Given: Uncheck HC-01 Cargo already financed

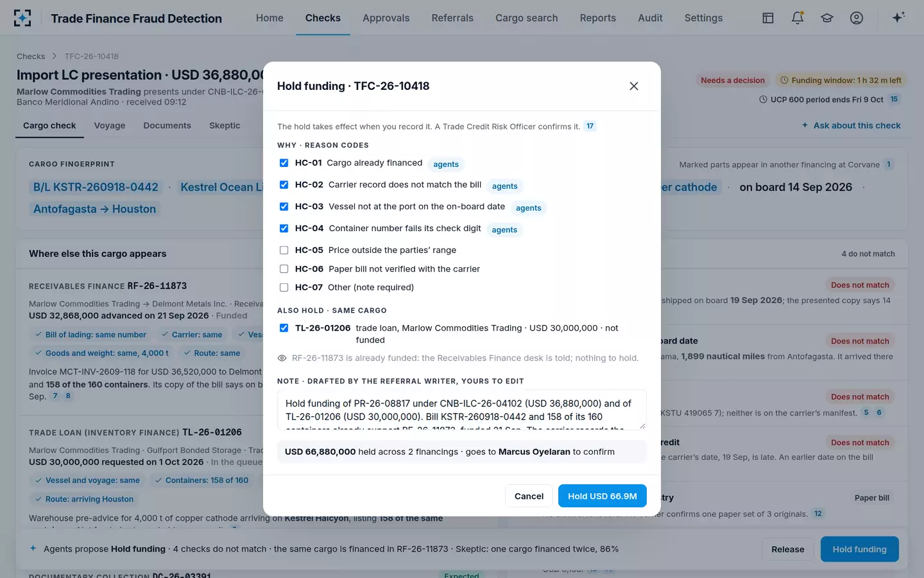Looking at the screenshot, I should (x=284, y=163).
